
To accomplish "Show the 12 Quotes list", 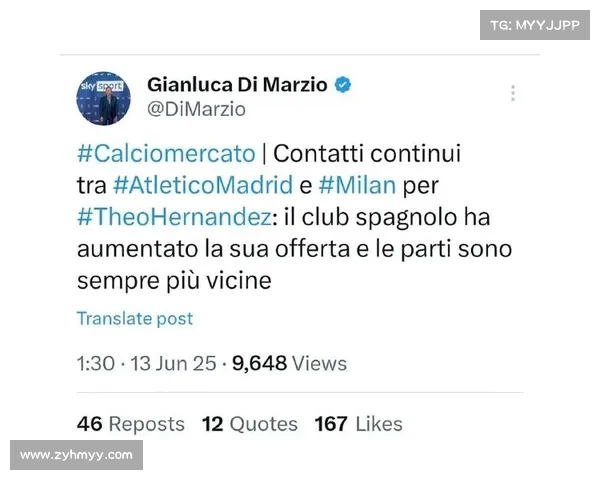I will coord(250,424).
